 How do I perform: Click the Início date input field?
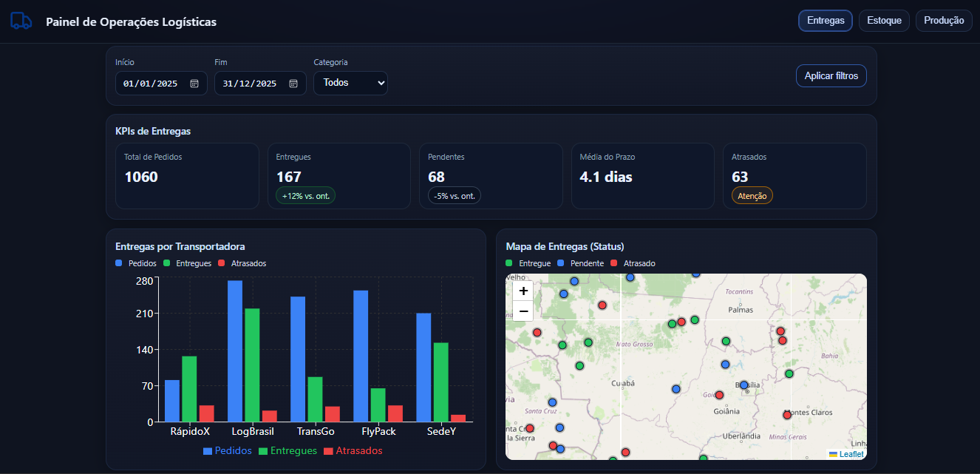(x=151, y=84)
